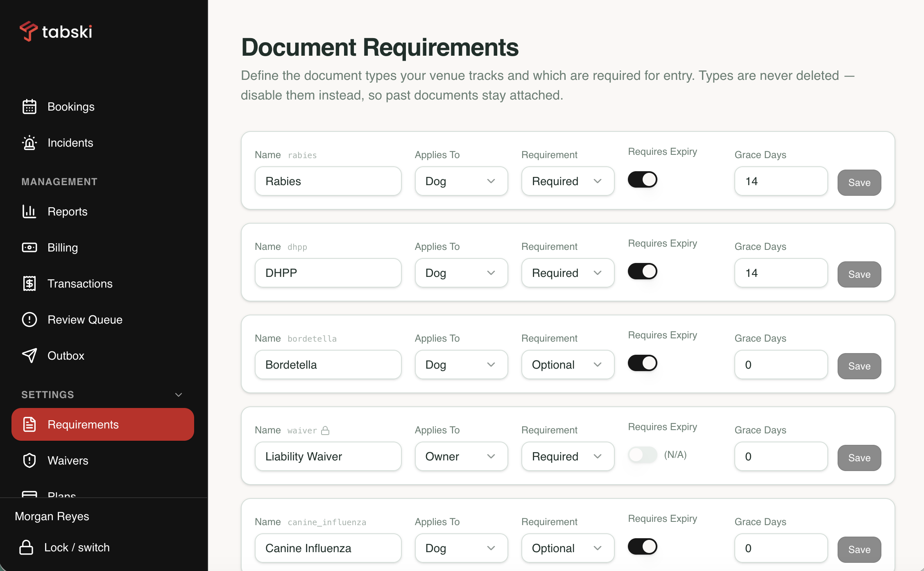Click the Waivers shield icon
The width and height of the screenshot is (924, 571).
(x=29, y=460)
